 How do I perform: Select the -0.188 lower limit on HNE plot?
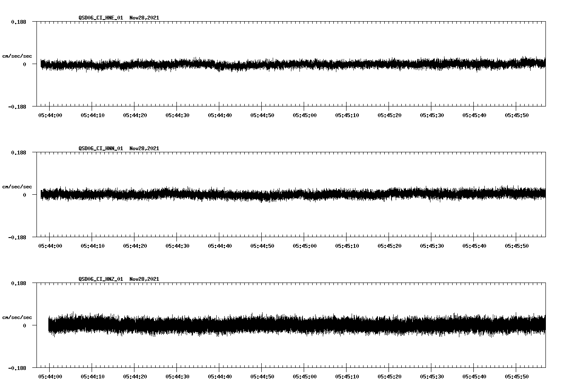click(x=17, y=107)
